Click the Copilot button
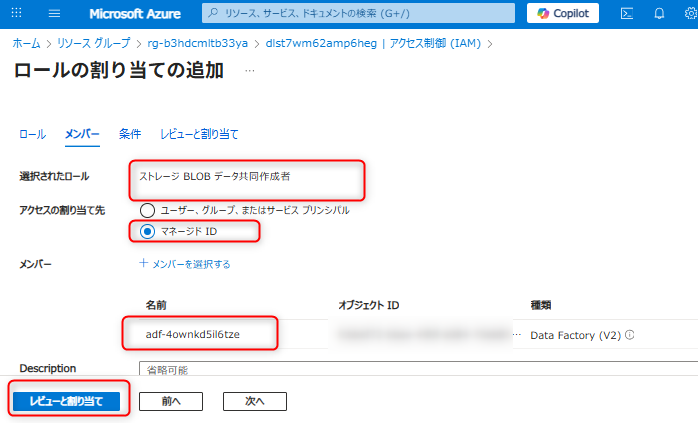698x423 pixels. coord(563,13)
